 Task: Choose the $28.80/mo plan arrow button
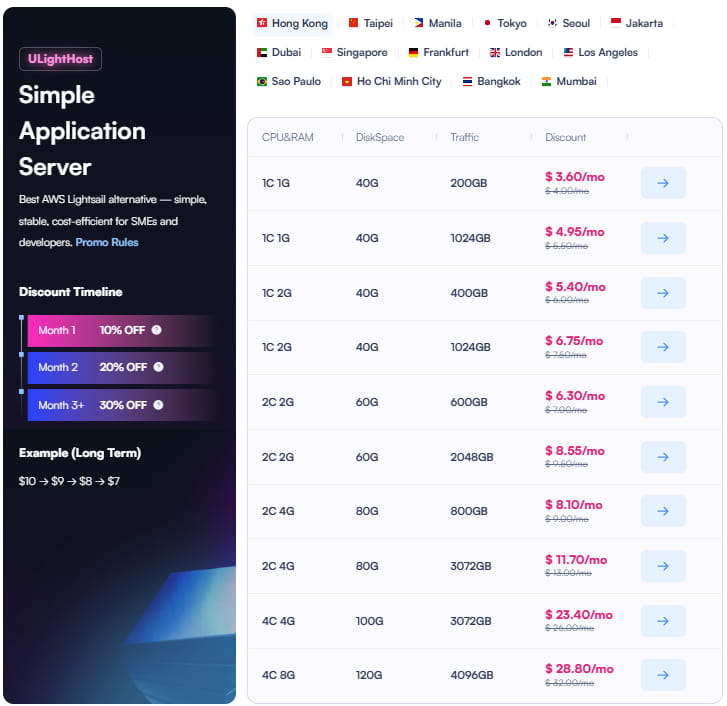(663, 675)
